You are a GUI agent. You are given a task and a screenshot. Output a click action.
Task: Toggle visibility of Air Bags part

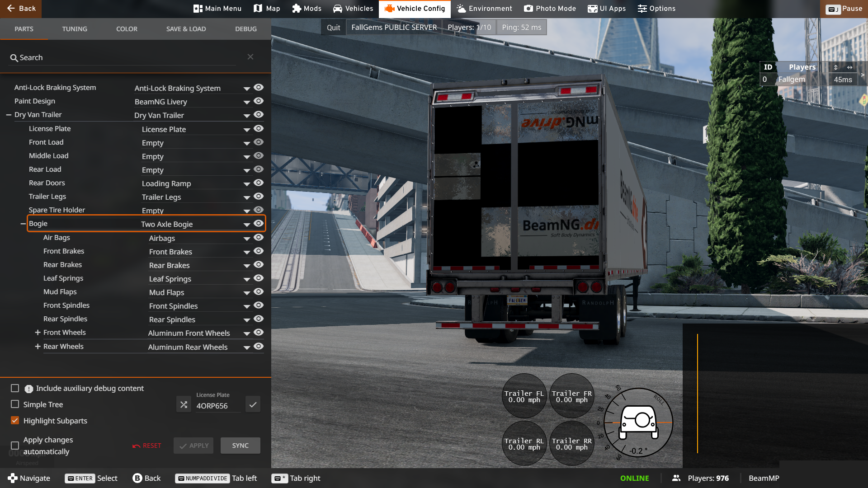click(259, 237)
